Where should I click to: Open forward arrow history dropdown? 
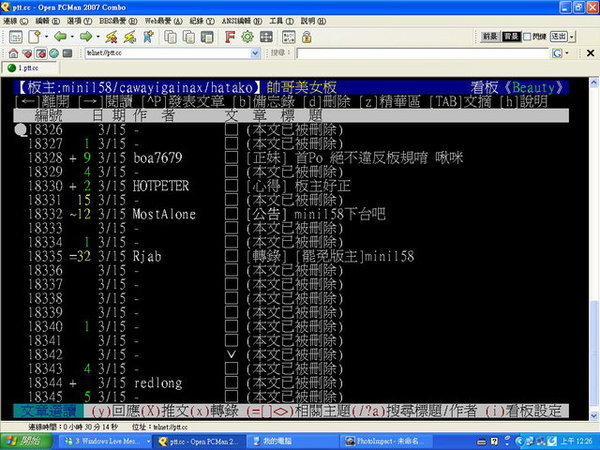point(98,37)
